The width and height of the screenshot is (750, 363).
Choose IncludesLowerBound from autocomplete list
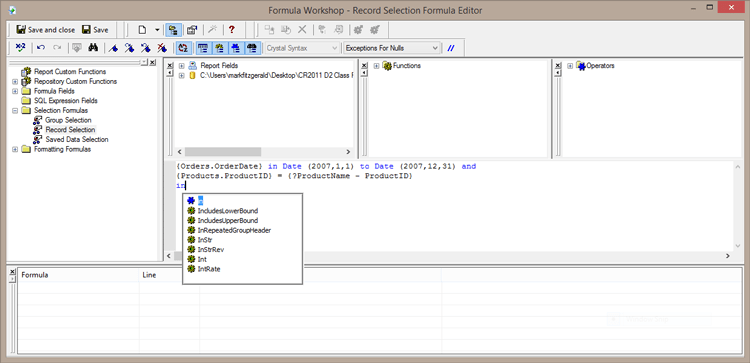(228, 210)
